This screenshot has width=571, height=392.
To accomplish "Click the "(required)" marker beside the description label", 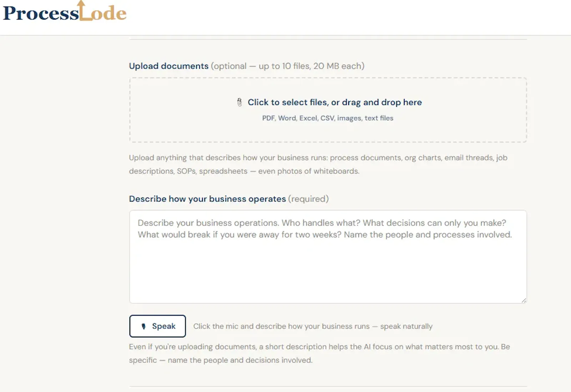I will [x=308, y=199].
